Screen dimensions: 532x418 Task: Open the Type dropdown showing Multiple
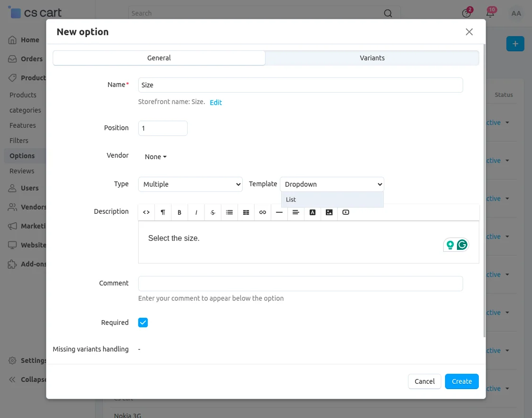pyautogui.click(x=190, y=184)
